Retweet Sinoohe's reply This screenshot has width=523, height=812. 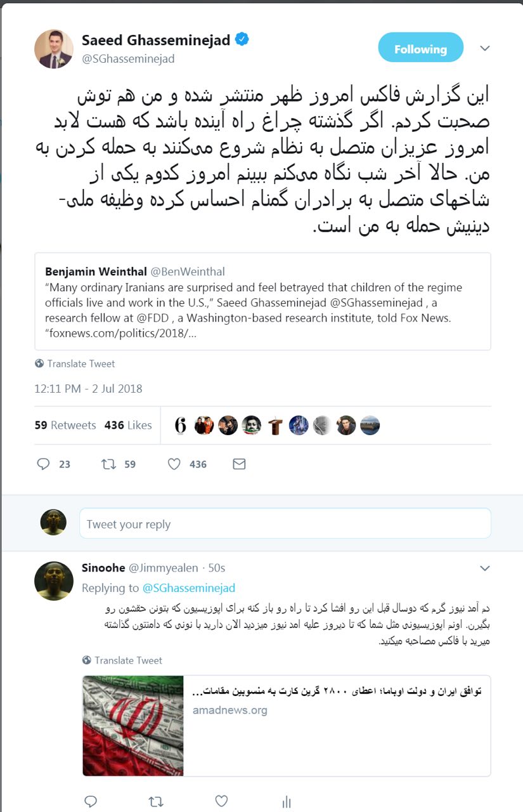(x=155, y=801)
